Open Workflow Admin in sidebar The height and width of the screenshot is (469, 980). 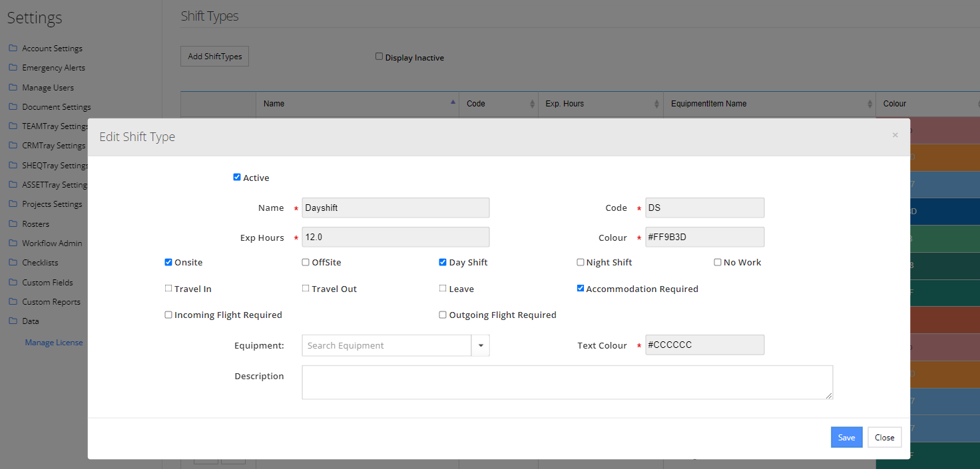point(52,243)
